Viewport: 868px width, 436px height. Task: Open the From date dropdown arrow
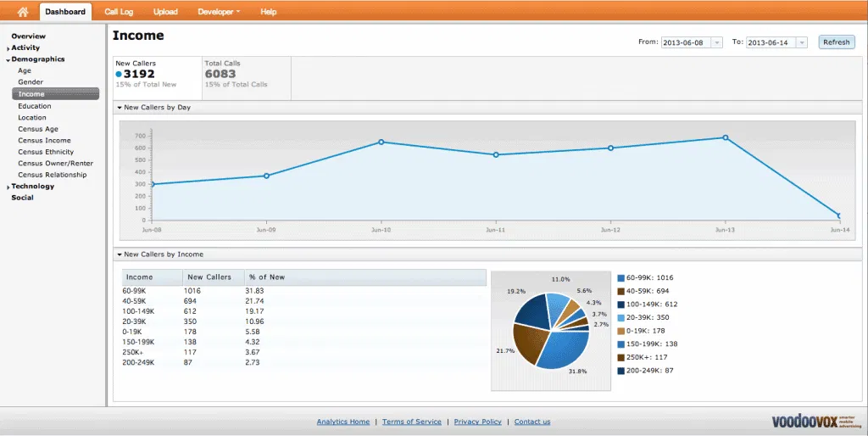click(x=717, y=42)
